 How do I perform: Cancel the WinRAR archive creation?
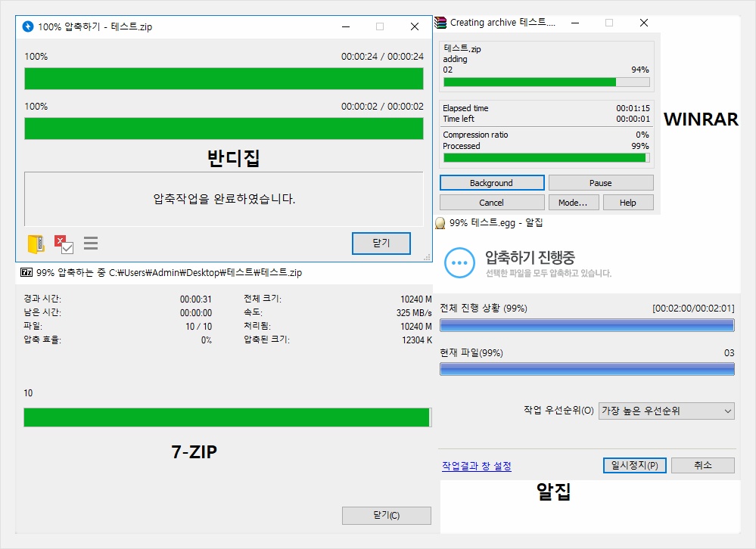(x=492, y=203)
